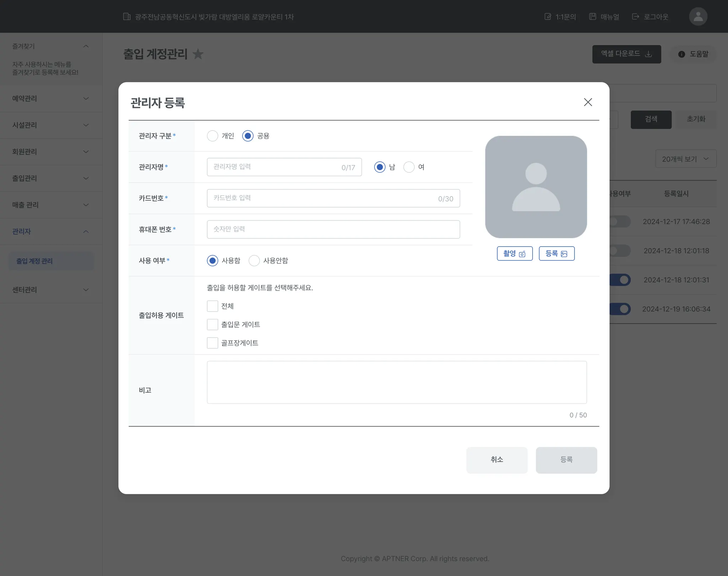Image resolution: width=728 pixels, height=576 pixels.
Task: Click the 취소 cancel button
Action: coord(497,460)
